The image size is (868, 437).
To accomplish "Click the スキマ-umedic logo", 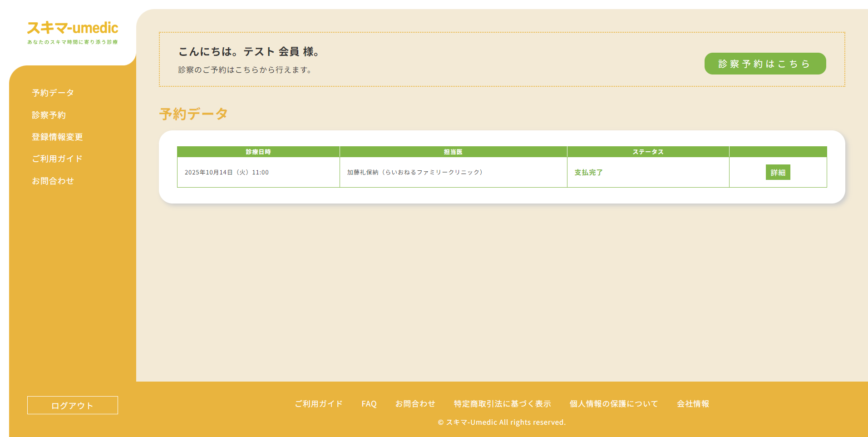I will coord(72,28).
